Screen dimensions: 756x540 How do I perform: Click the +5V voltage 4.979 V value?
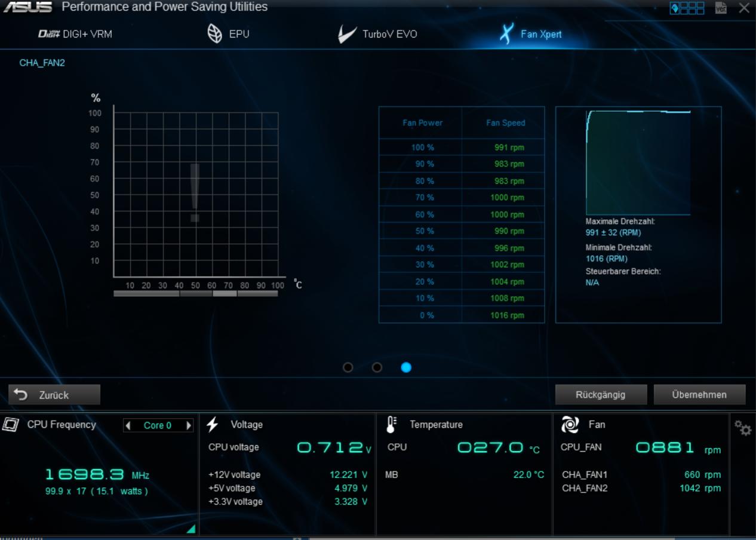pyautogui.click(x=351, y=488)
